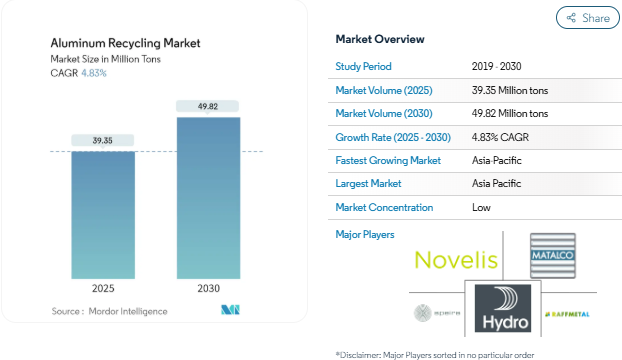The image size is (622, 360).
Task: Open the Market Volume (2025) link
Action: click(384, 90)
